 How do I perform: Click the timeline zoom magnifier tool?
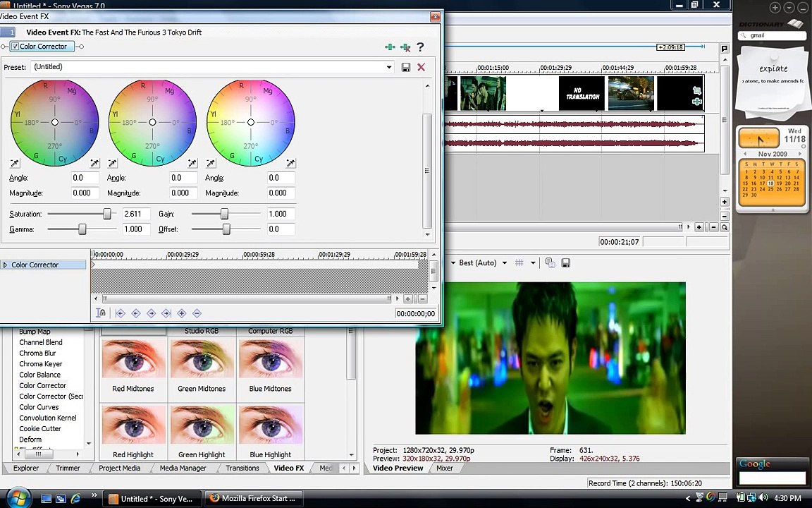coord(725,227)
